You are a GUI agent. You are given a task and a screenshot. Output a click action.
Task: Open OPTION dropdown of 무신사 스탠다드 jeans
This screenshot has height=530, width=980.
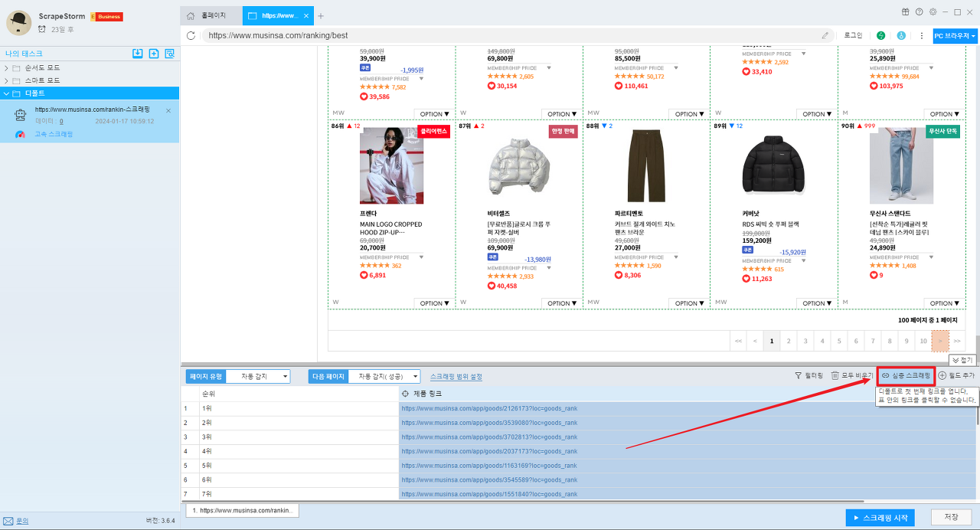pos(944,303)
